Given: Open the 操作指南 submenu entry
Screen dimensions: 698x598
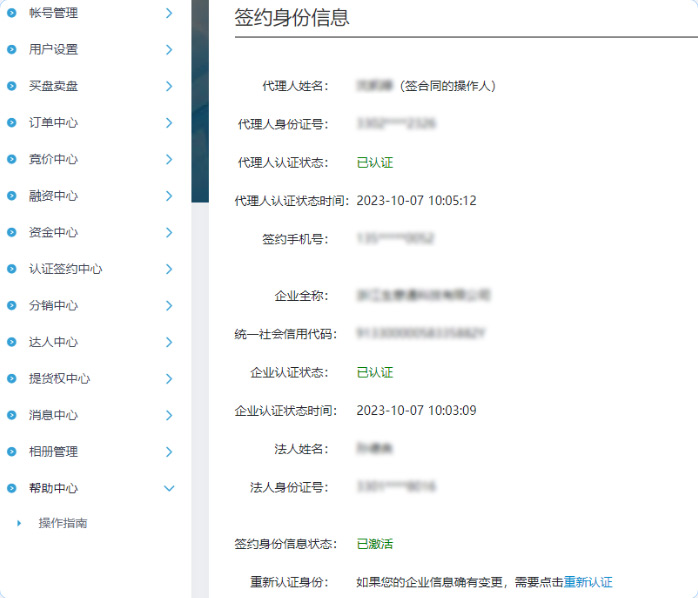Looking at the screenshot, I should coord(63,523).
